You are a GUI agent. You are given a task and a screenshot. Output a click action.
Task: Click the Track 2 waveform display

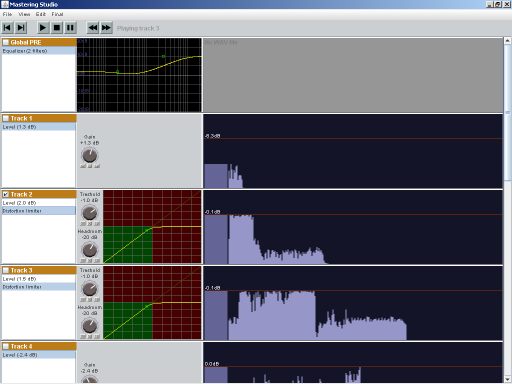coord(353,227)
